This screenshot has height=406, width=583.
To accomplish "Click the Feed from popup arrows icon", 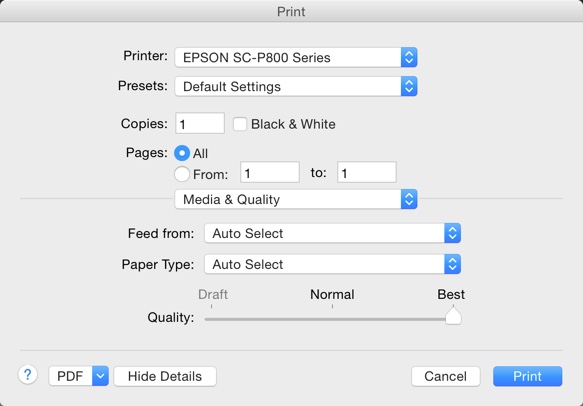I will coord(452,233).
